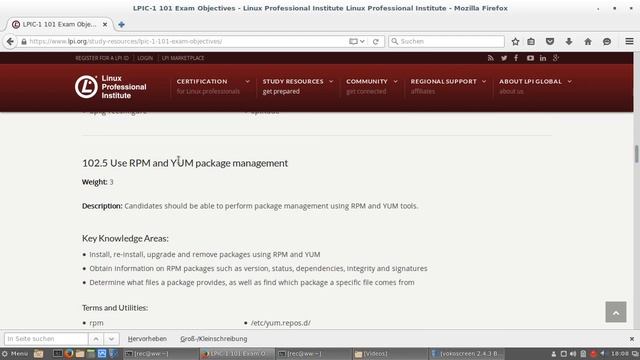Open LPI LinkedIn icon
640x360 pixels.
pos(543,58)
